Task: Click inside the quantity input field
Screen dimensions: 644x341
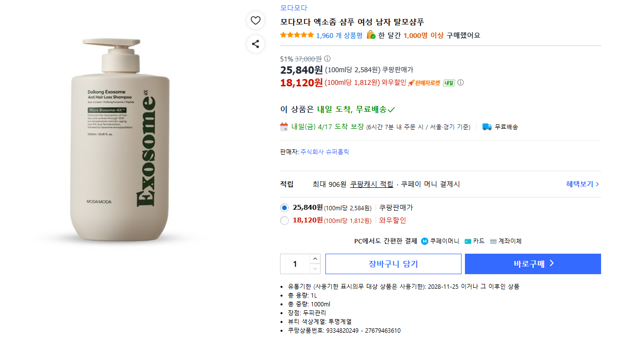Action: (x=295, y=263)
